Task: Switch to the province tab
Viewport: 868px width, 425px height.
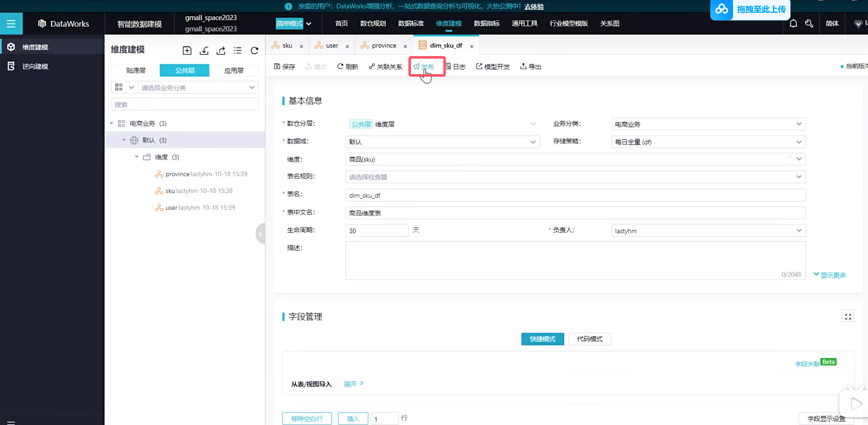Action: (383, 45)
